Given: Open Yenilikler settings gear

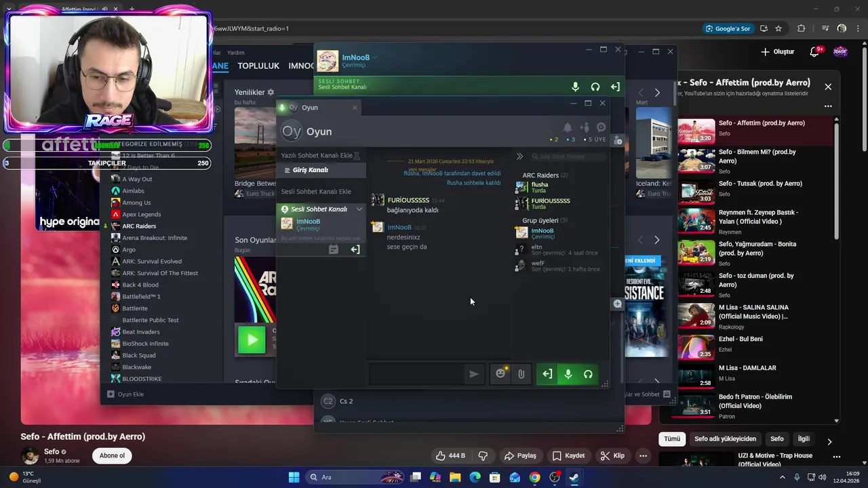Looking at the screenshot, I should click(x=271, y=92).
